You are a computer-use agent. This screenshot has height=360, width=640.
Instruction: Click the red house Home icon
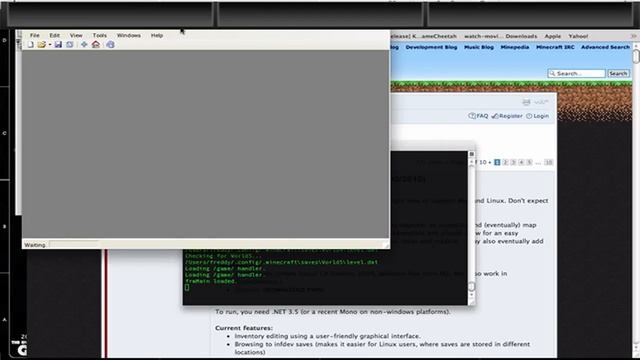[x=96, y=44]
